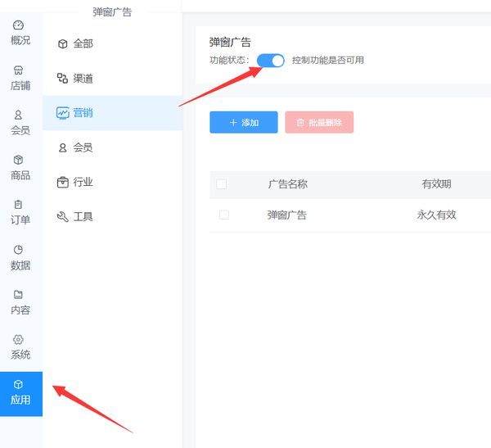Select the 应用 apps cube icon

(x=19, y=385)
